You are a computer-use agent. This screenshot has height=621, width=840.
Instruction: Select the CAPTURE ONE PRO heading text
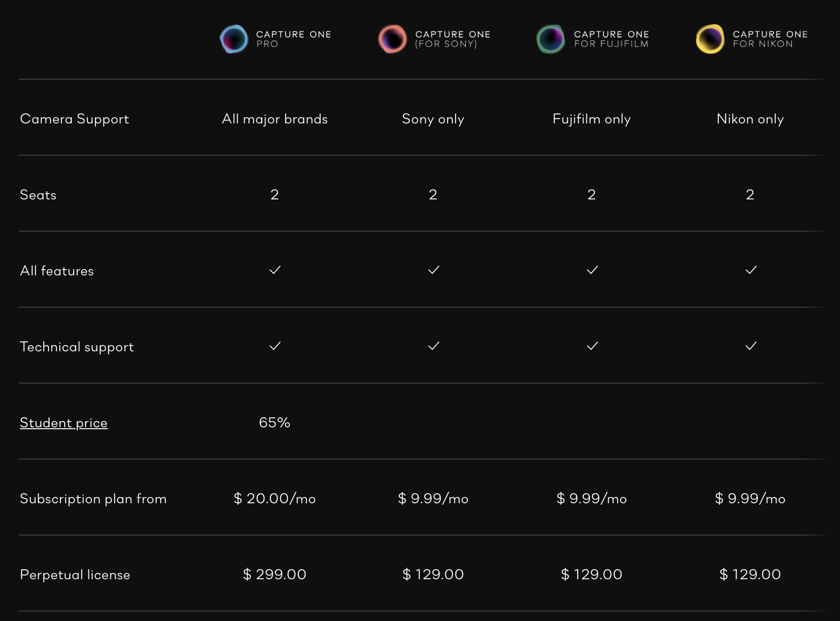pos(294,39)
